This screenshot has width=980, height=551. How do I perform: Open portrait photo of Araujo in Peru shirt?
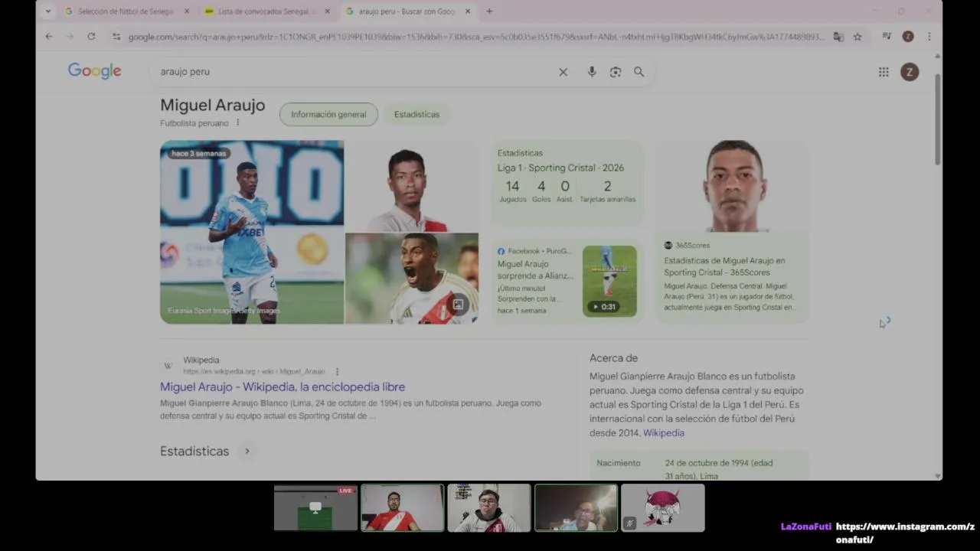pyautogui.click(x=412, y=186)
